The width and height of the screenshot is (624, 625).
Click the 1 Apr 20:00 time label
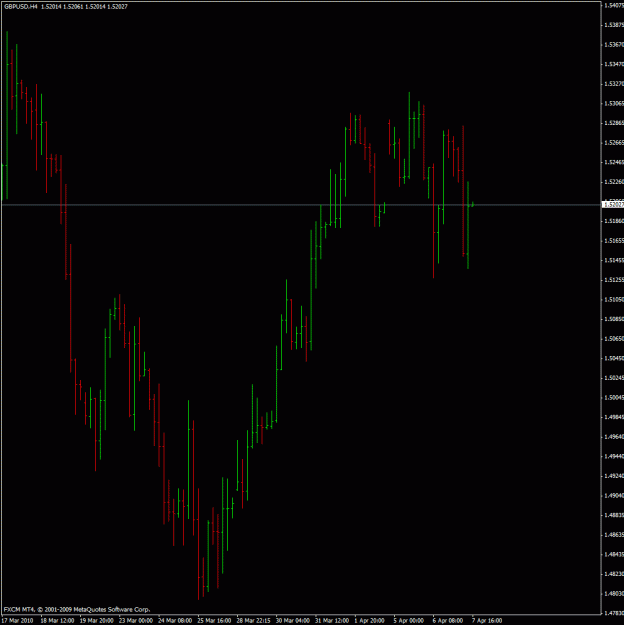(370, 621)
